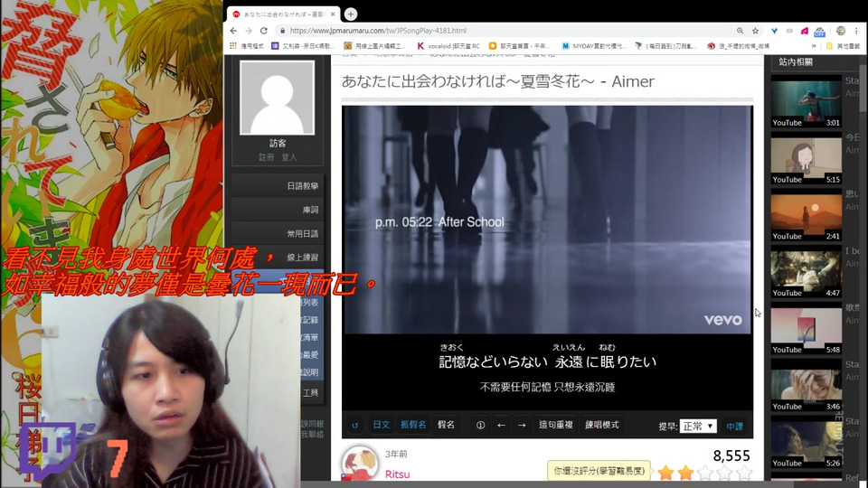Toggle 練唱模式 singing practice mode
The height and width of the screenshot is (488, 868).
(x=602, y=425)
